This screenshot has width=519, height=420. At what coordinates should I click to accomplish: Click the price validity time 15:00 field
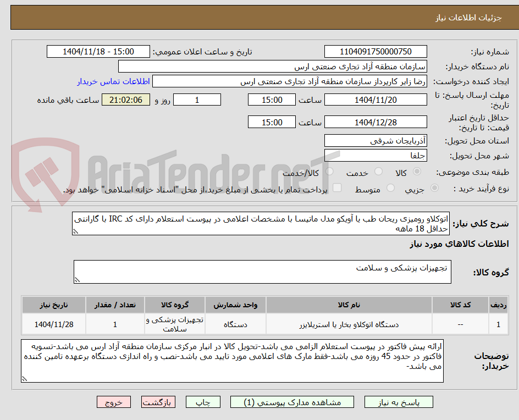[272, 122]
